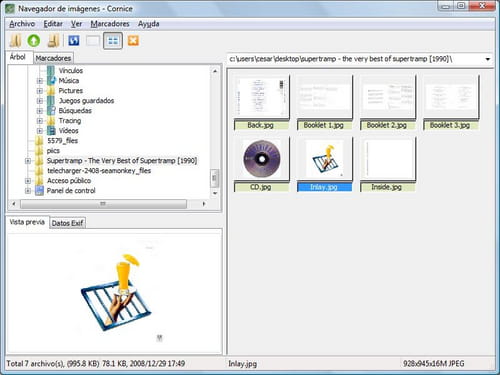Click the pics tree label
The image size is (500, 375).
[53, 151]
